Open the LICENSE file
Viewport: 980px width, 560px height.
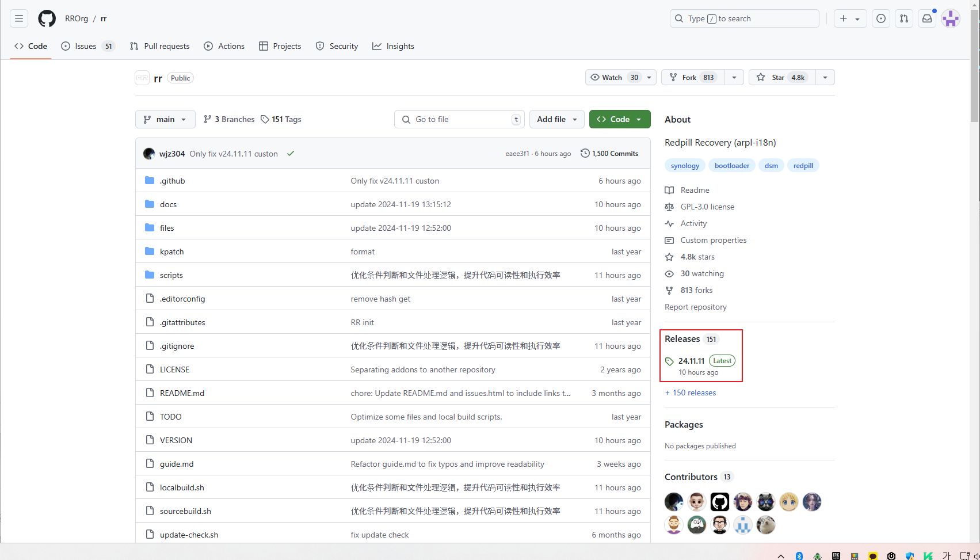174,369
